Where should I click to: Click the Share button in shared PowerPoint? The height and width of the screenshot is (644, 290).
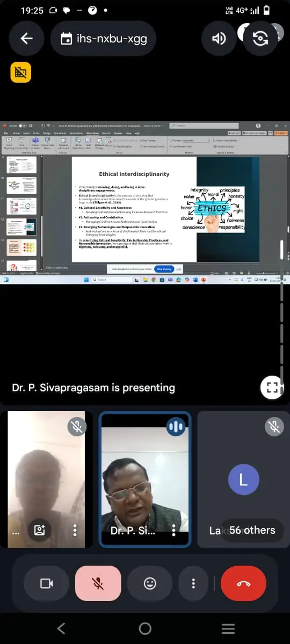tap(281, 133)
